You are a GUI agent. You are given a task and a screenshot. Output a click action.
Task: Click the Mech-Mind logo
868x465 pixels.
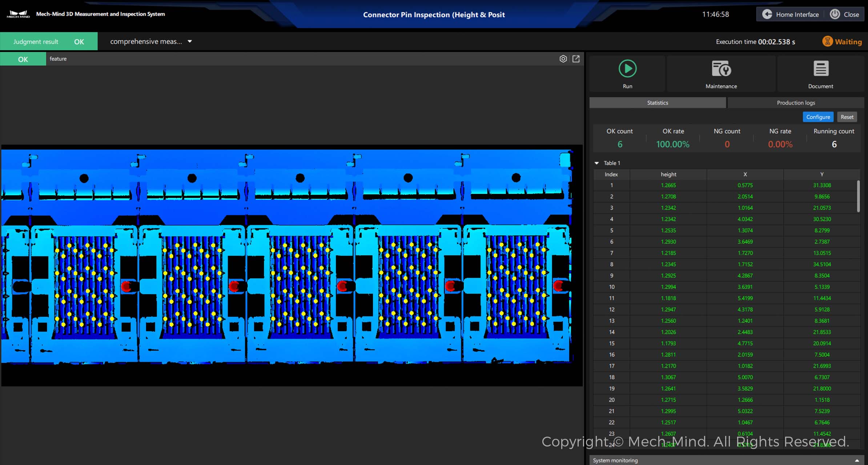point(18,14)
